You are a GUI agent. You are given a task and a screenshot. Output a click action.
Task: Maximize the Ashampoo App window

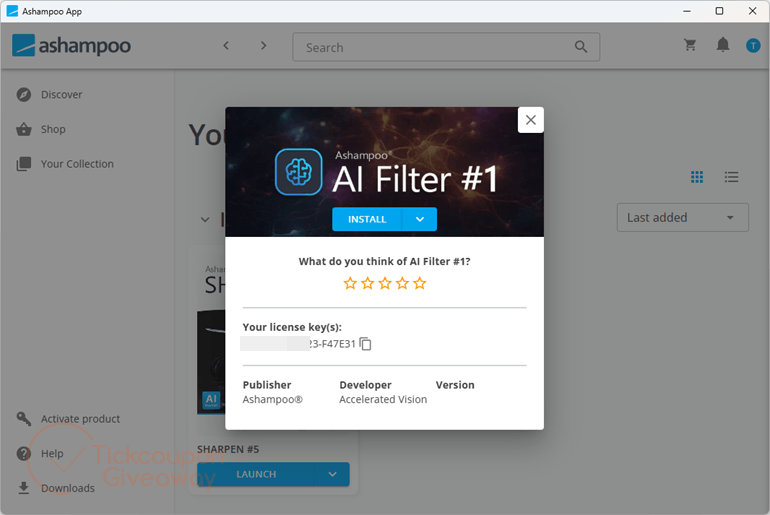[x=719, y=11]
